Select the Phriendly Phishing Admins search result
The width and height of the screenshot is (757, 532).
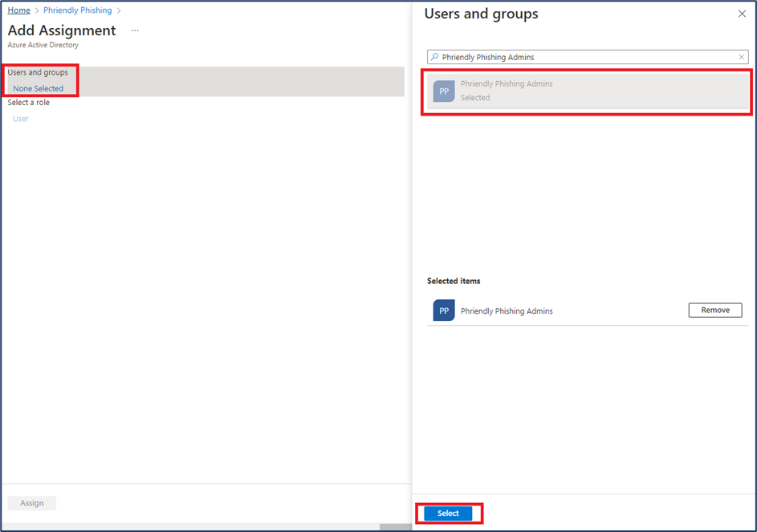click(x=588, y=91)
